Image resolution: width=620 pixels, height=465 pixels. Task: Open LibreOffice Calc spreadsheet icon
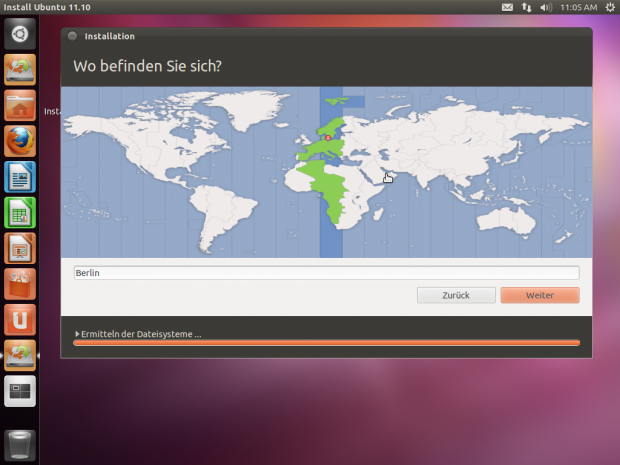[20, 213]
